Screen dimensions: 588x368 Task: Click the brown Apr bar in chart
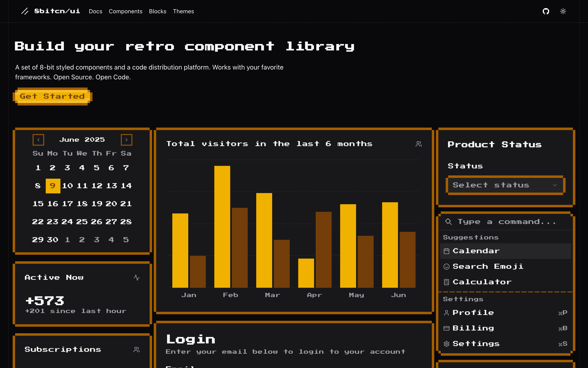(323, 250)
